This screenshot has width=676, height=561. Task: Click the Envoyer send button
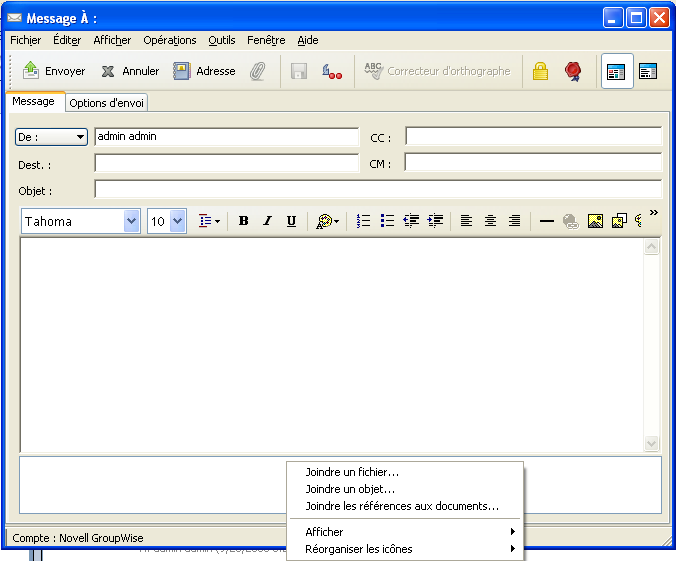pyautogui.click(x=54, y=71)
